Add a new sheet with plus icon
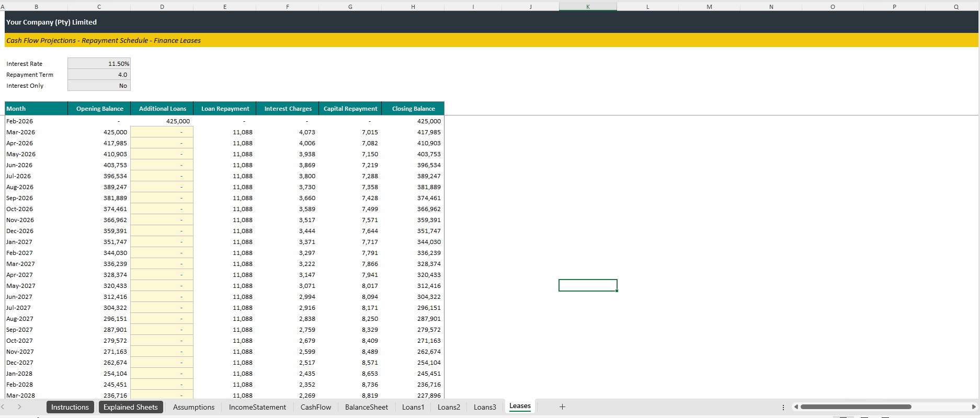980x418 pixels. [562, 407]
